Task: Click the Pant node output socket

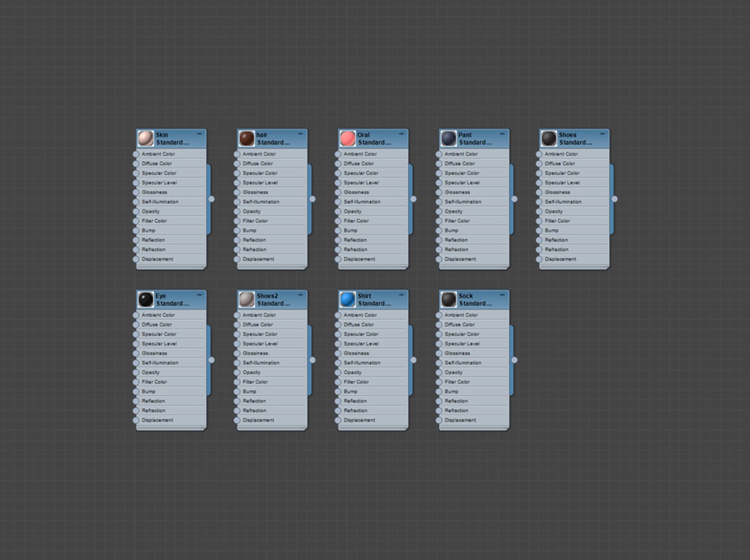Action: pos(514,199)
